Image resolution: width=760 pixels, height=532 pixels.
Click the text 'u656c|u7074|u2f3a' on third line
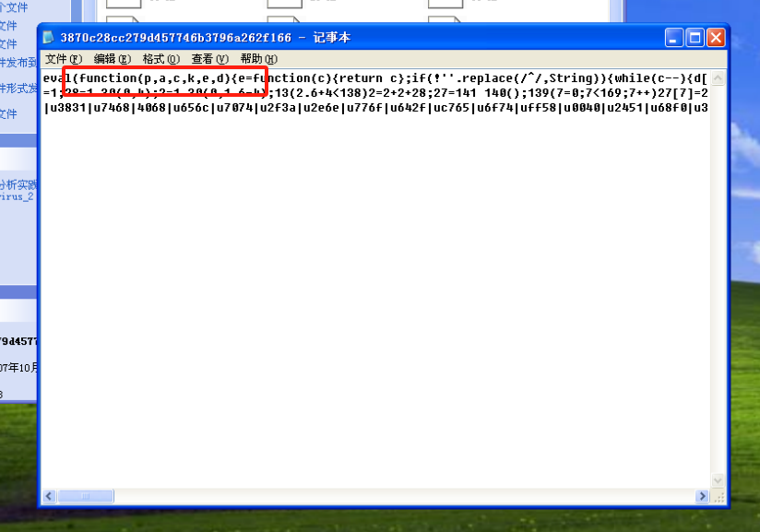234,108
